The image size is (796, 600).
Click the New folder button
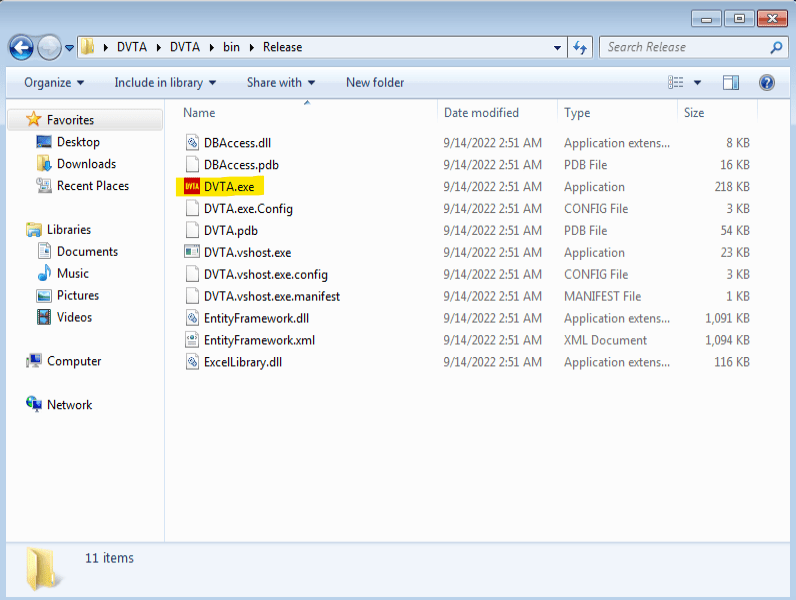[375, 83]
